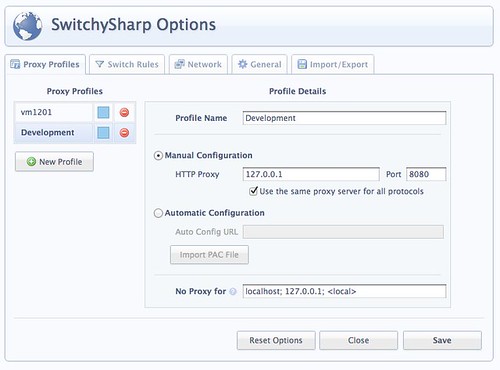Click the Reset Options button

tap(276, 340)
